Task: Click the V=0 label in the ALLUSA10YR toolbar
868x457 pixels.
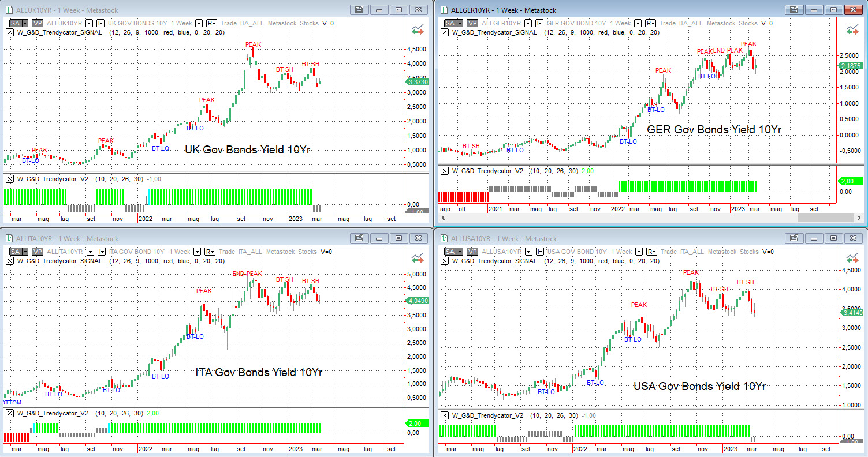Action: click(x=767, y=252)
